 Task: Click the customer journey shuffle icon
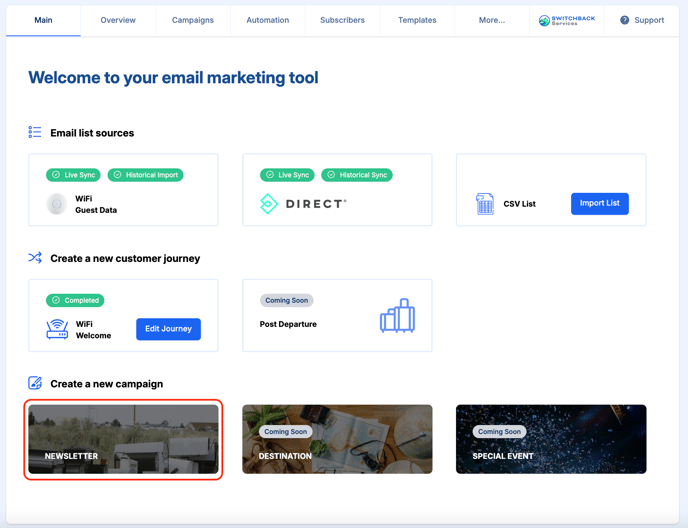point(35,258)
